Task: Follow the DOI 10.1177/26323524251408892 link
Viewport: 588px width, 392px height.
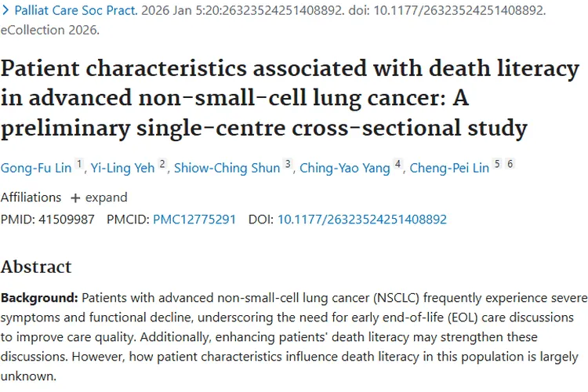Action: [361, 219]
